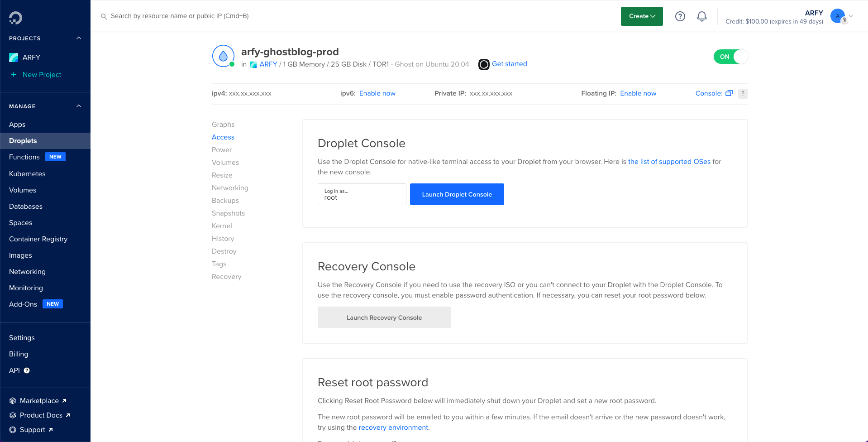Open Billing in the sidebar
Image resolution: width=868 pixels, height=442 pixels.
tap(19, 354)
